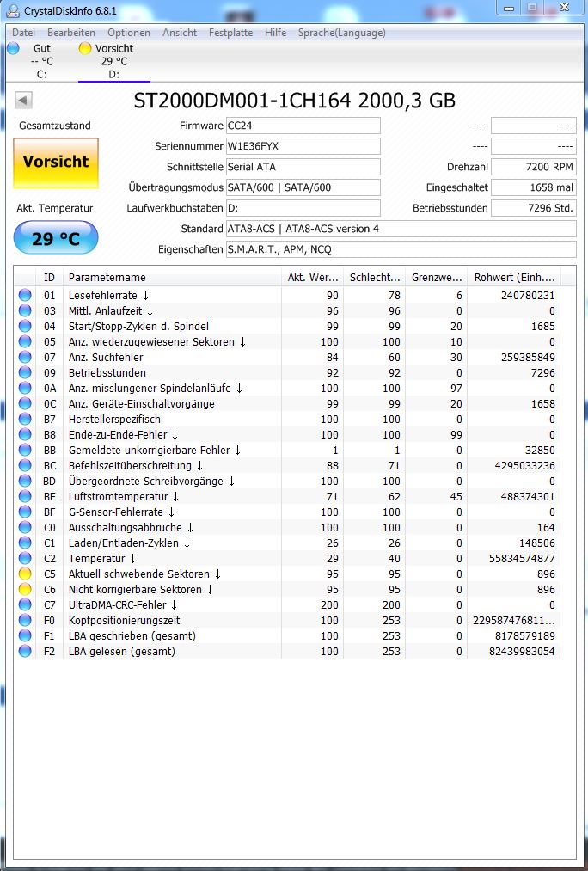Select Anz. misslungener Spindelanläufe parameter
This screenshot has height=871, width=588.
[x=287, y=389]
